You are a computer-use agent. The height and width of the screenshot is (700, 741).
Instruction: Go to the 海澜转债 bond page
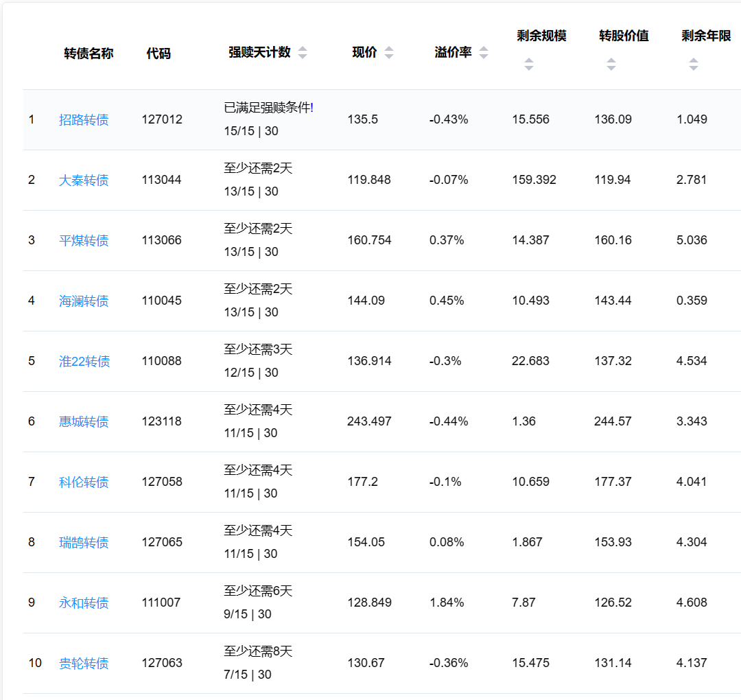tap(84, 301)
